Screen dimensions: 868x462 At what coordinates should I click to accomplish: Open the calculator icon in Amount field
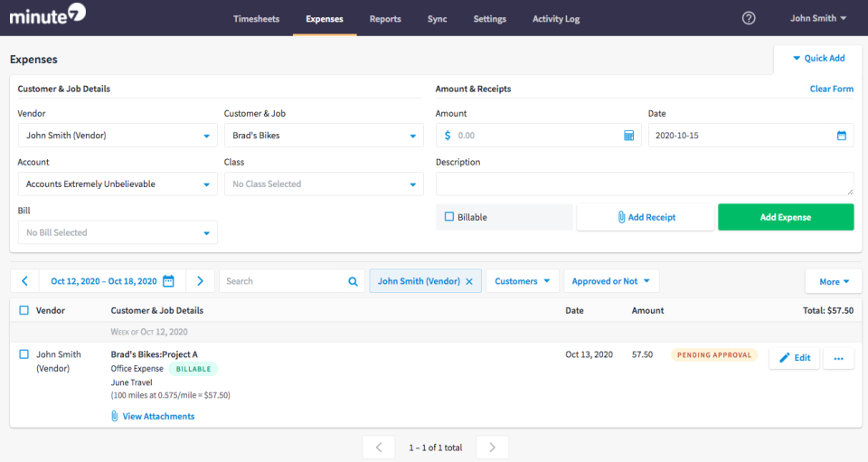pyautogui.click(x=629, y=136)
